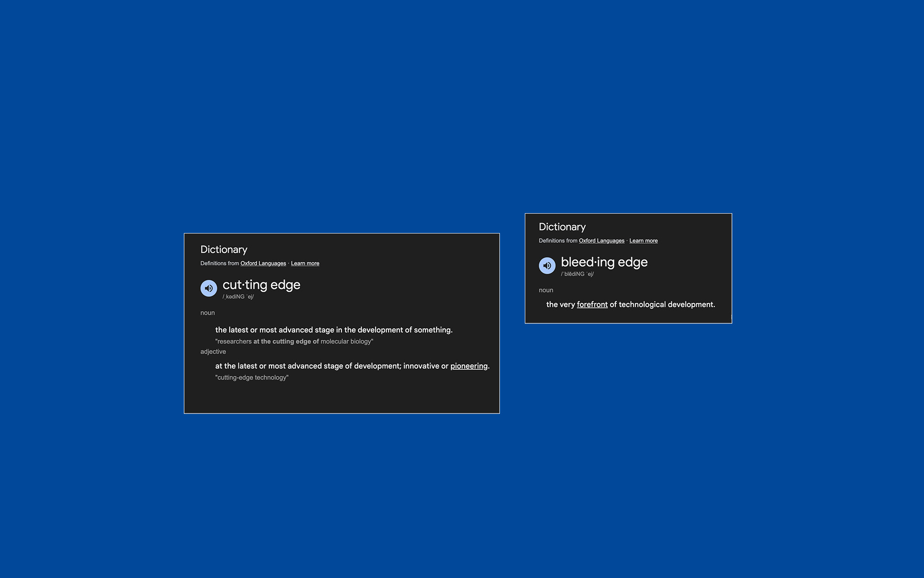This screenshot has height=578, width=924.
Task: Click the bleed·ing edge headword
Action: tap(604, 262)
